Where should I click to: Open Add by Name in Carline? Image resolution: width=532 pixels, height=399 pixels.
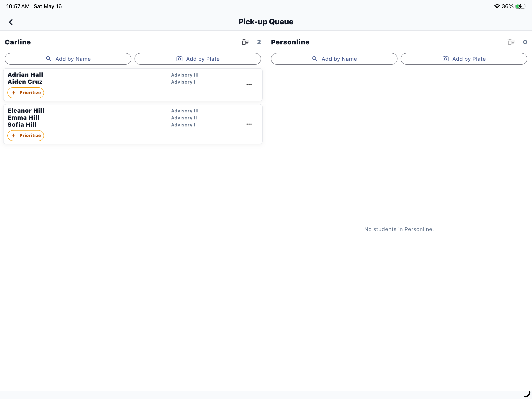(x=68, y=59)
